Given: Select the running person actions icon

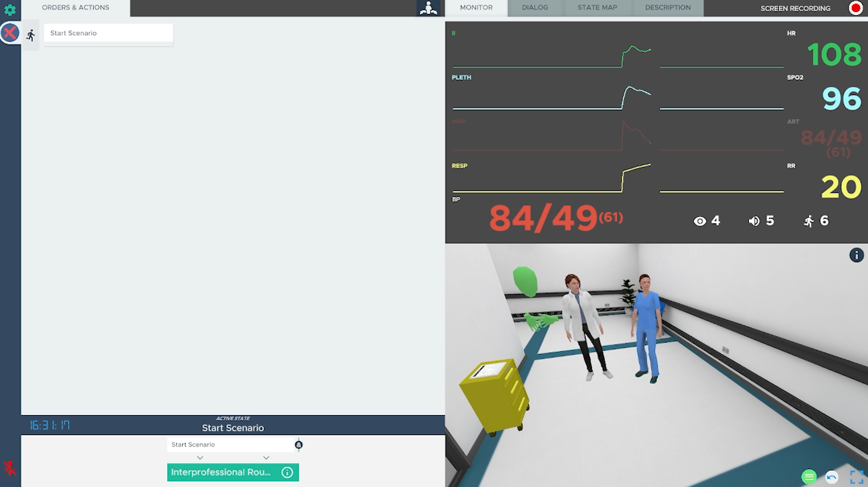Looking at the screenshot, I should (x=31, y=35).
